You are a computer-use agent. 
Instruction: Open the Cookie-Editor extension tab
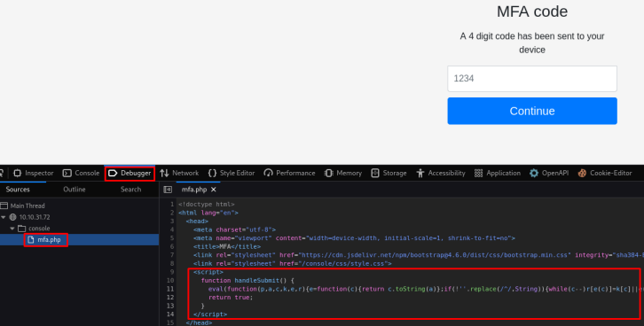pyautogui.click(x=605, y=173)
